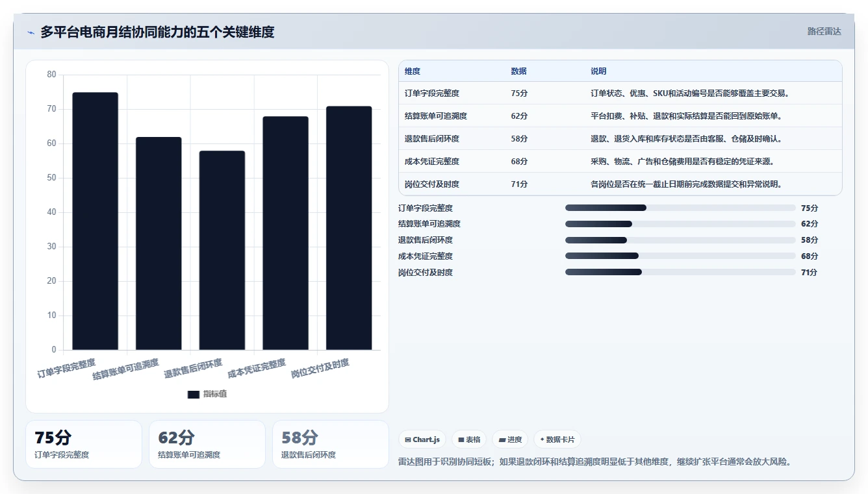868x494 pixels.
Task: Click the 68分 value in table
Action: [x=520, y=162]
